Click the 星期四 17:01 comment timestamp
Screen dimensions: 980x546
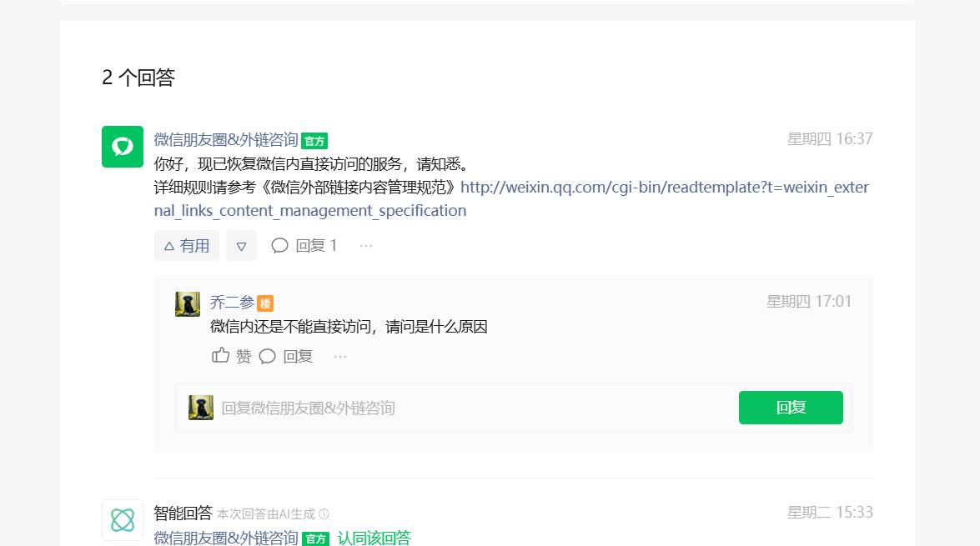click(809, 302)
